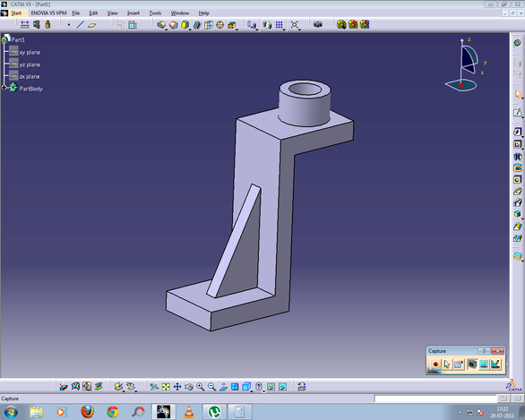The width and height of the screenshot is (525, 420).
Task: Toggle Vector mode in Capture toolbar
Action: (x=495, y=364)
